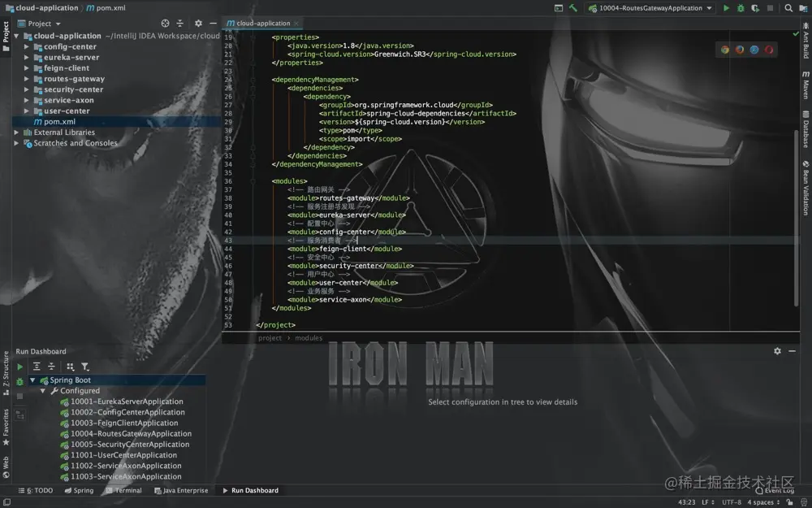Open the Ant Build side panel

pos(806,41)
